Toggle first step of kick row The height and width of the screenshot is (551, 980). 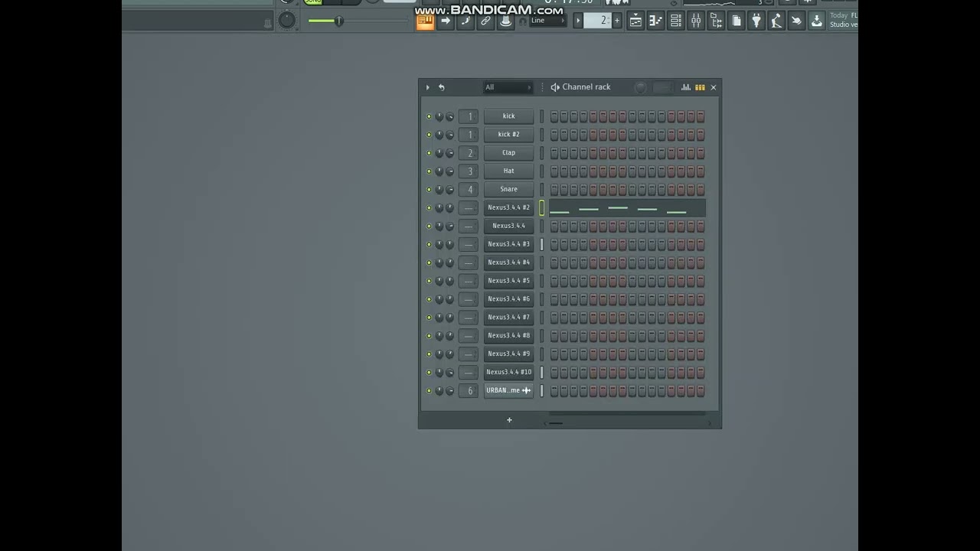pyautogui.click(x=554, y=116)
